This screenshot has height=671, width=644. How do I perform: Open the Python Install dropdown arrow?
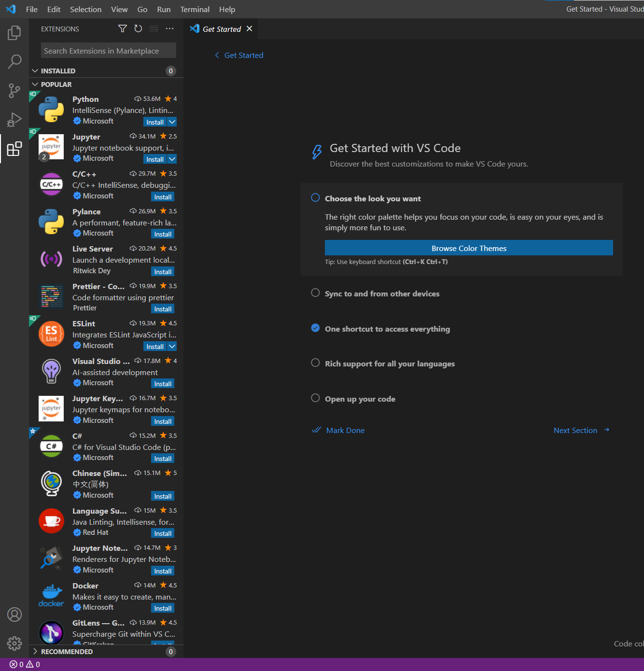coord(172,122)
